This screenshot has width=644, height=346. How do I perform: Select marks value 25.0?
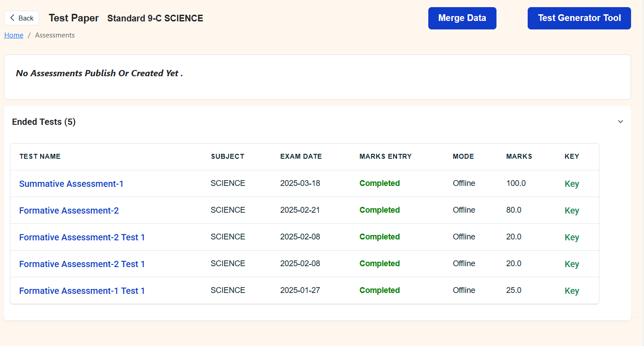[514, 290]
